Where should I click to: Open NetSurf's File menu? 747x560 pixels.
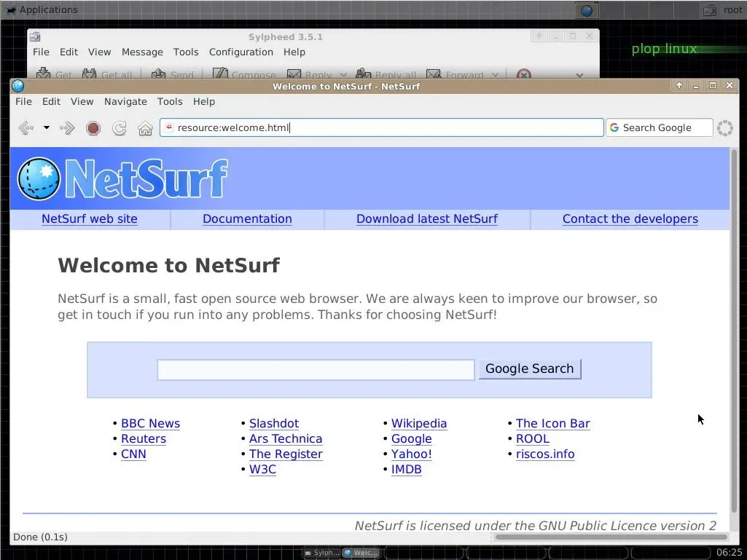pos(23,101)
